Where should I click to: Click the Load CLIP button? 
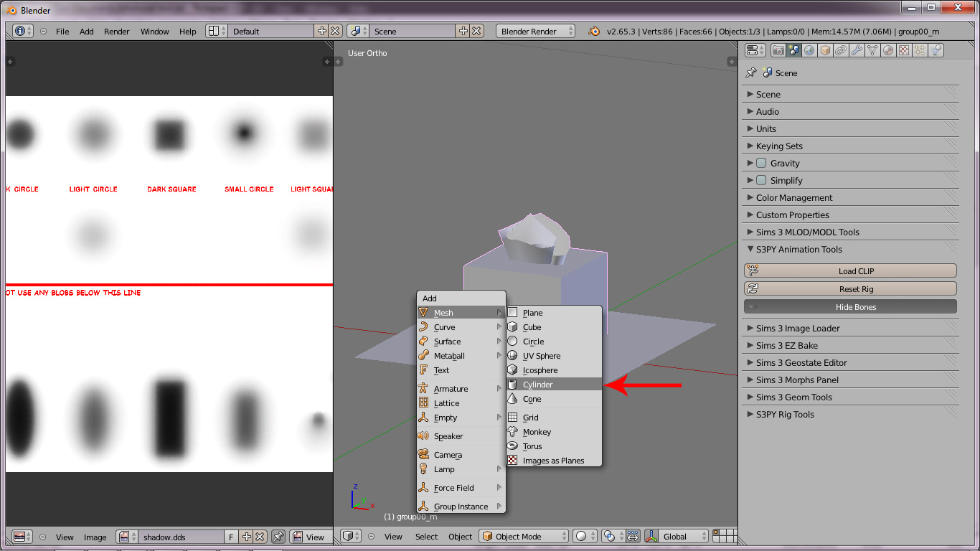tap(850, 271)
